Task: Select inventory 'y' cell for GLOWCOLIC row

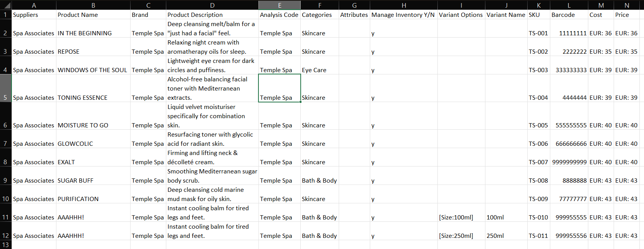Action: (404, 139)
